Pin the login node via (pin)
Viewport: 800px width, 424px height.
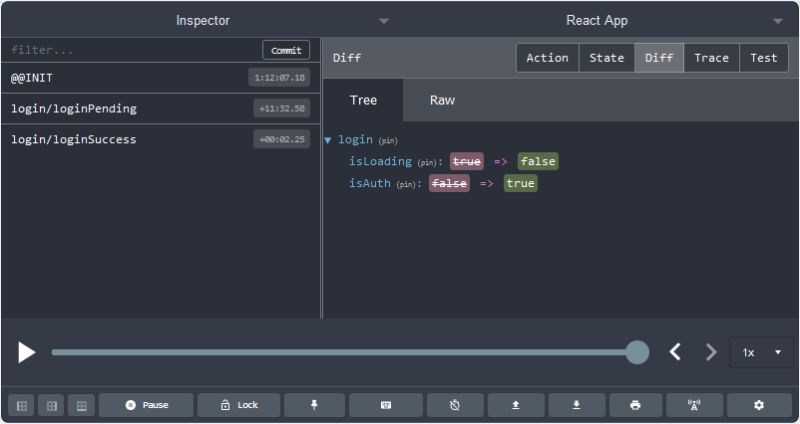point(388,140)
